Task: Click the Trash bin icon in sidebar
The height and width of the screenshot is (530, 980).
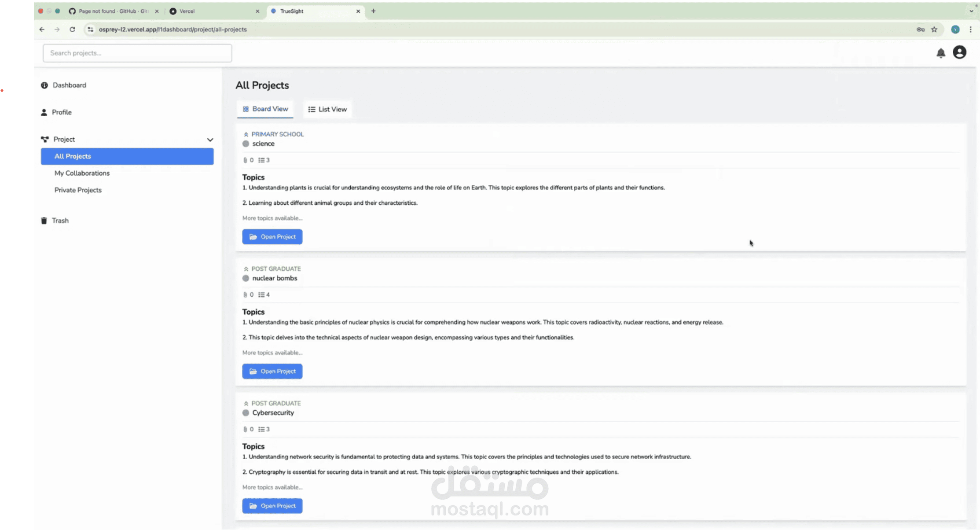Action: coord(44,221)
